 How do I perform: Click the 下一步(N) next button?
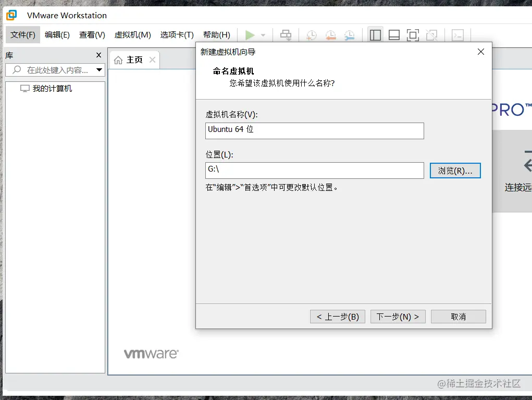click(398, 317)
